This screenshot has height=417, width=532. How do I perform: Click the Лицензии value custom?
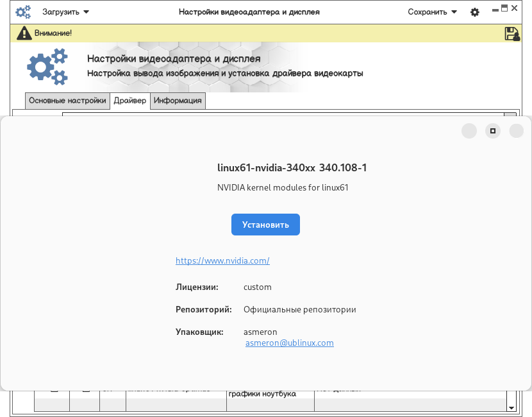[x=258, y=287]
